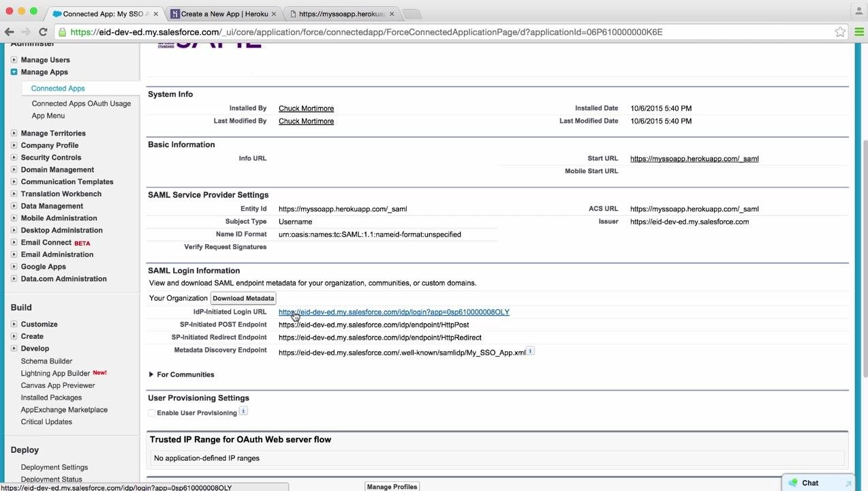Open the Chrome hamburger menu
This screenshot has width=868, height=491.
coord(859,32)
